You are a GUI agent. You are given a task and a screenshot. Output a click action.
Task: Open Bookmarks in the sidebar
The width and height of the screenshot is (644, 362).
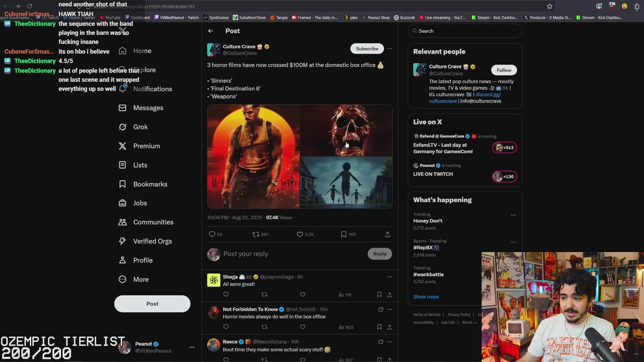(x=143, y=185)
